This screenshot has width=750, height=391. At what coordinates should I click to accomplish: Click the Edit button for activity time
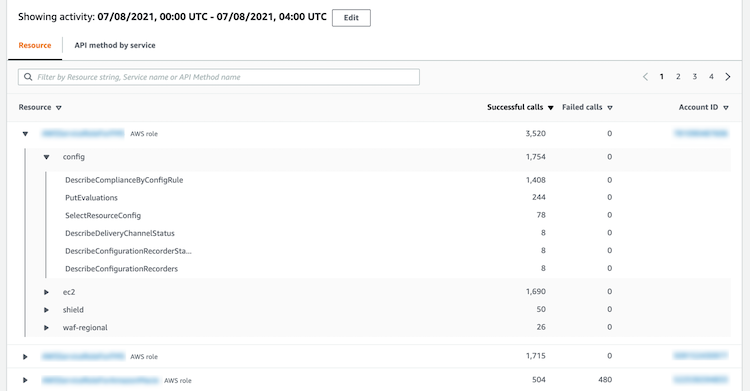click(351, 18)
